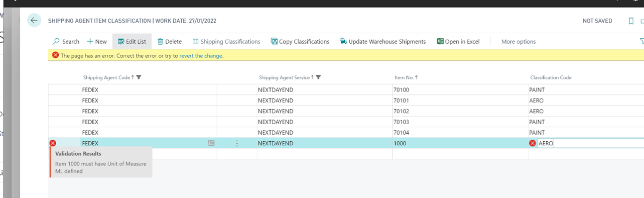Open lookup icon in FEDEX cell
644x198 pixels.
[211, 143]
